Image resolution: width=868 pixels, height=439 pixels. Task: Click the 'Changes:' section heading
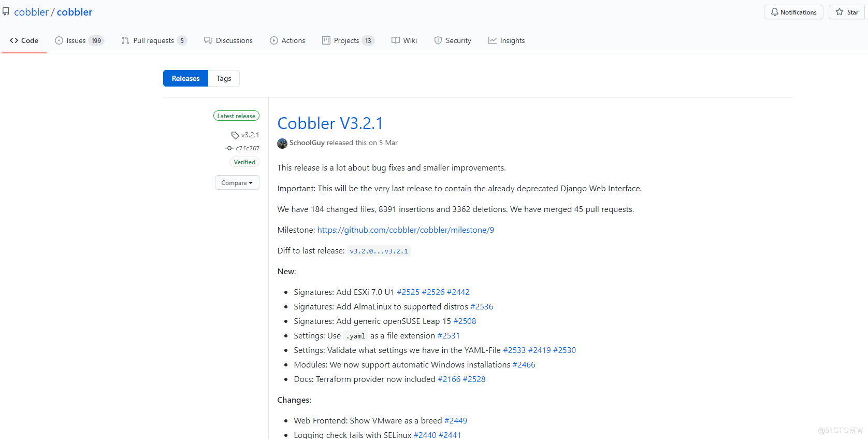(294, 400)
